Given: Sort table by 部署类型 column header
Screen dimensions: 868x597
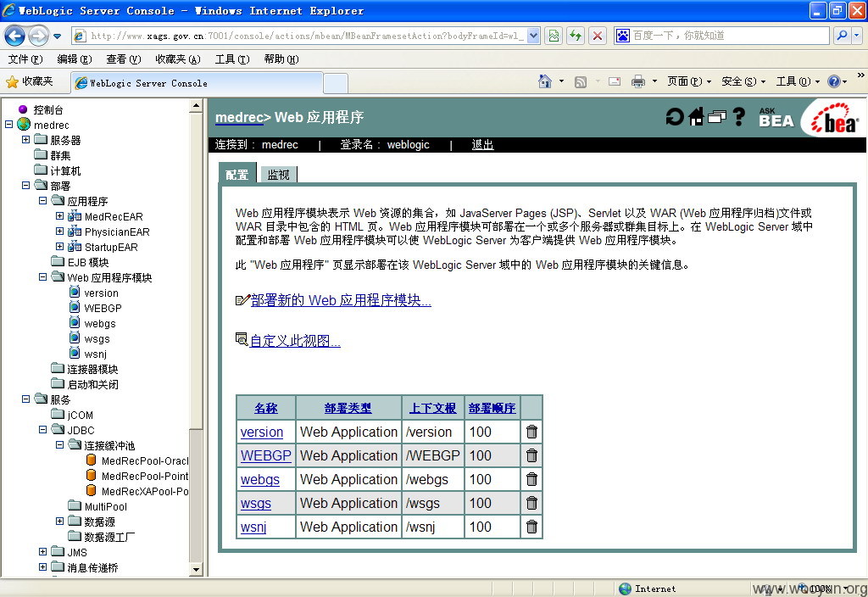Looking at the screenshot, I should coord(348,408).
